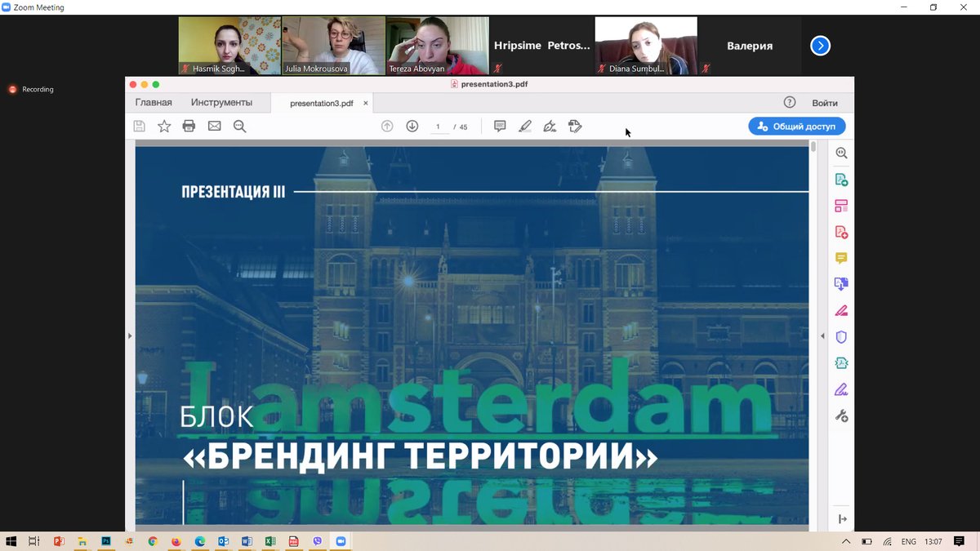Save the PDF using the floppy disk icon
The height and width of the screenshot is (551, 980).
139,126
